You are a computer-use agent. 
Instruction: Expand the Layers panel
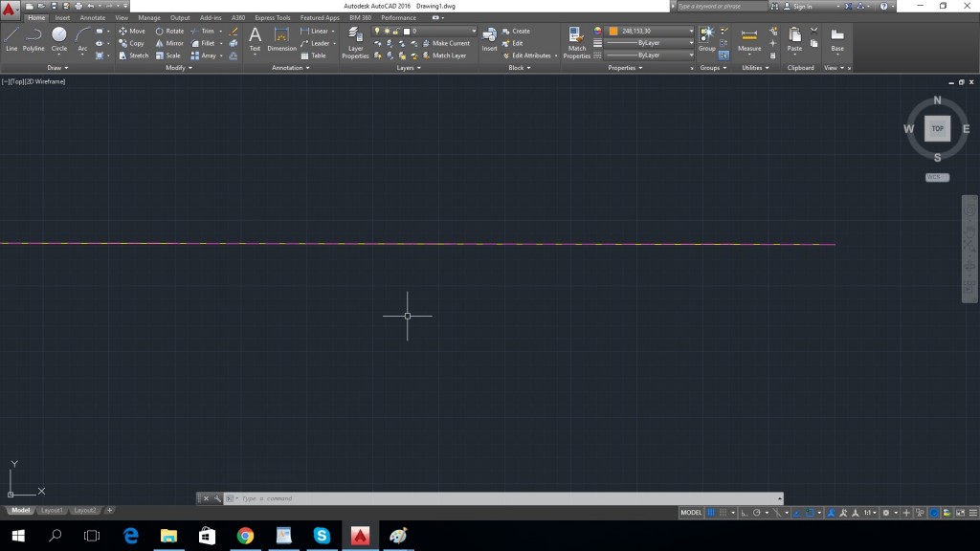(x=409, y=68)
